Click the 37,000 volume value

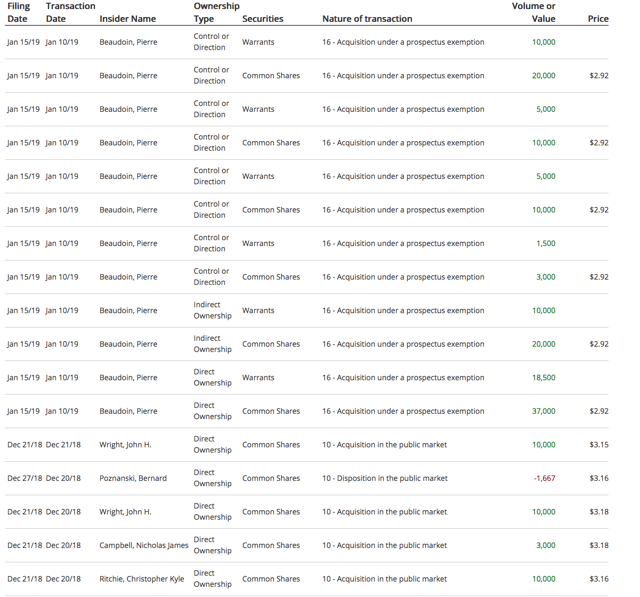coord(543,411)
